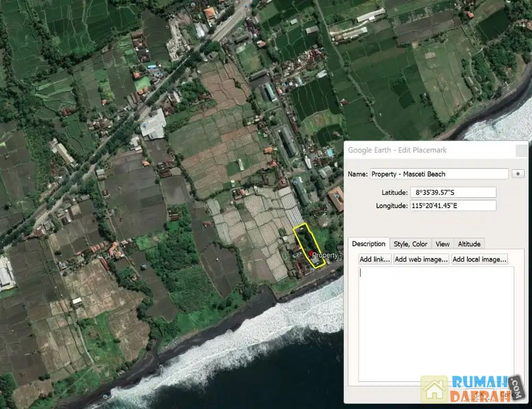Viewport: 532px width, 409px height.
Task: Click the Name field with Property - Masceti Beach
Action: 439,174
